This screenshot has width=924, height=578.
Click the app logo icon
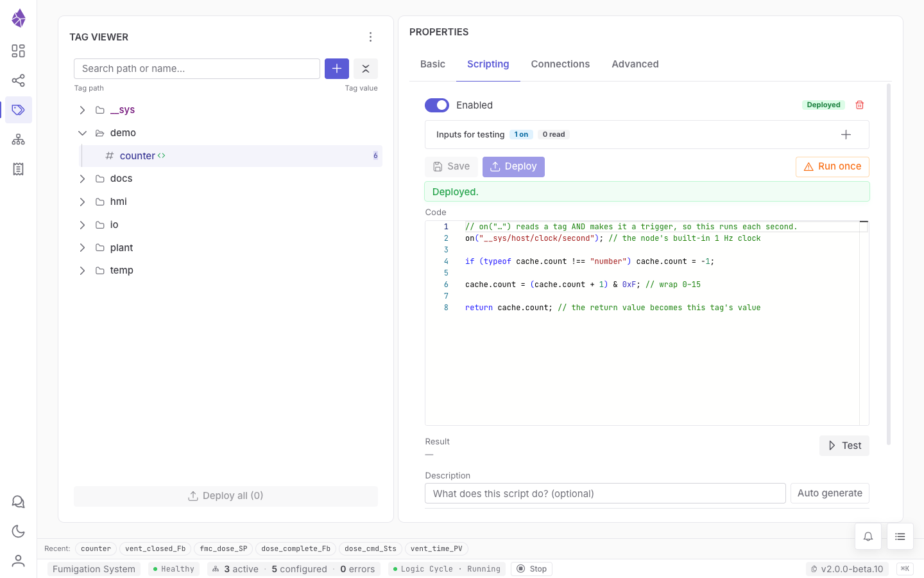19,18
